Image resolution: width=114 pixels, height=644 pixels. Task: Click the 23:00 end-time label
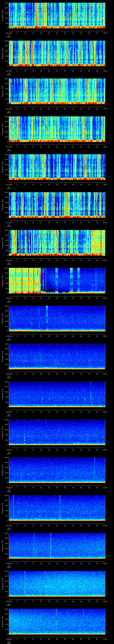coord(105,336)
